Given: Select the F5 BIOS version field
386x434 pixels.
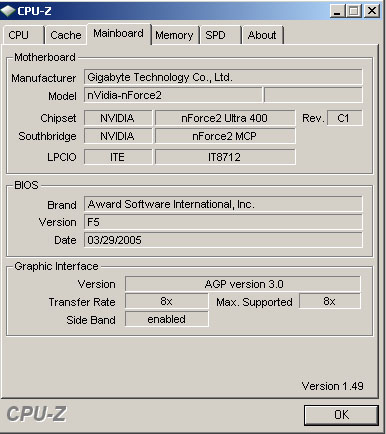Looking at the screenshot, I should pyautogui.click(x=223, y=222).
